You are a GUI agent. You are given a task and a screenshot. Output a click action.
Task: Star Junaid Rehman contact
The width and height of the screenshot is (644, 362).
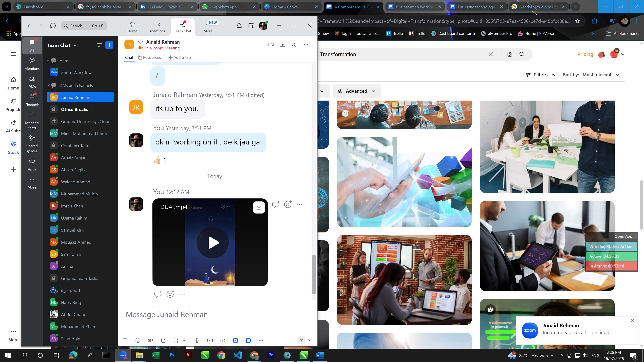[x=141, y=42]
